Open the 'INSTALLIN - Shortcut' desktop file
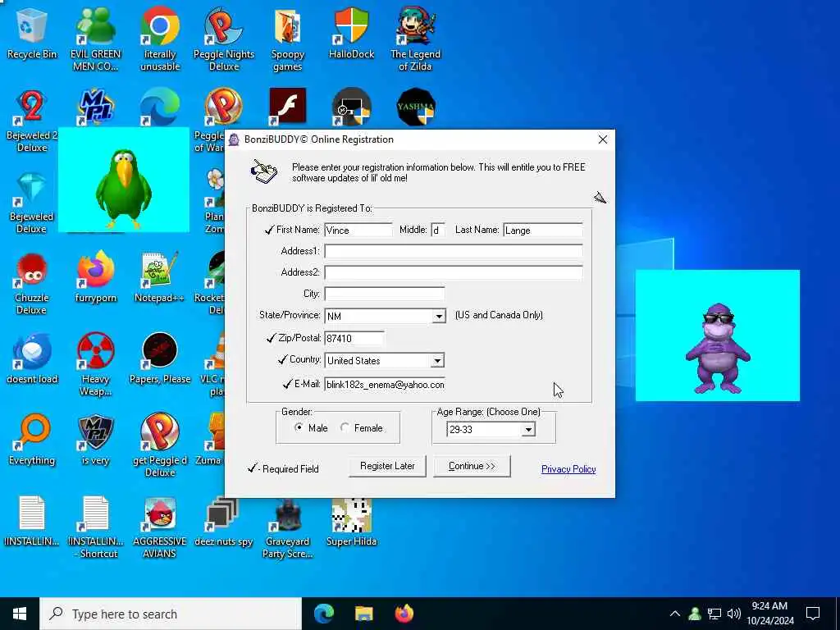This screenshot has height=630, width=840. tap(96, 527)
